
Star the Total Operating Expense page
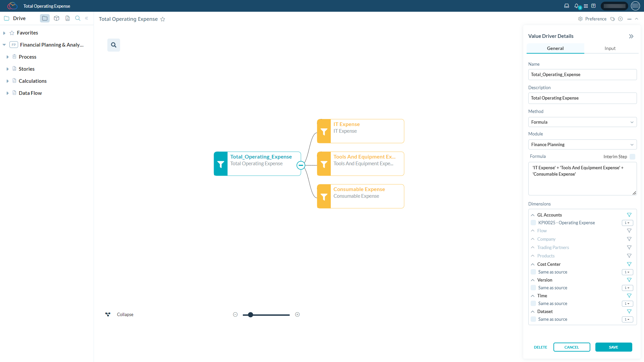coord(163,19)
